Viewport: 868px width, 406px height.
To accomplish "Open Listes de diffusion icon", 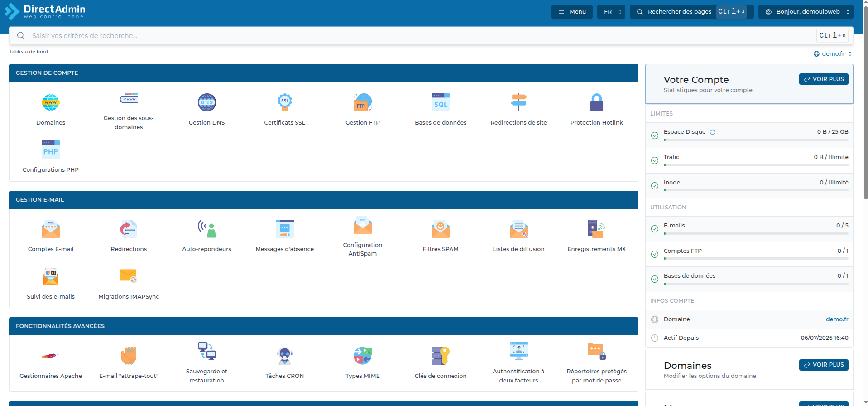I will [518, 229].
